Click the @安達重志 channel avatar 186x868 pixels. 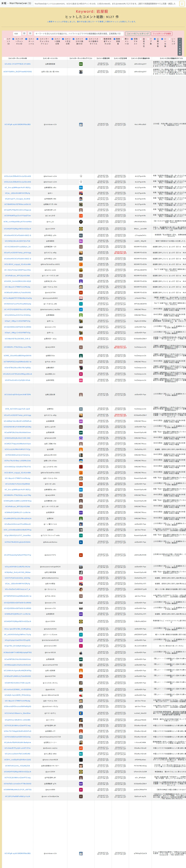coord(81,241)
